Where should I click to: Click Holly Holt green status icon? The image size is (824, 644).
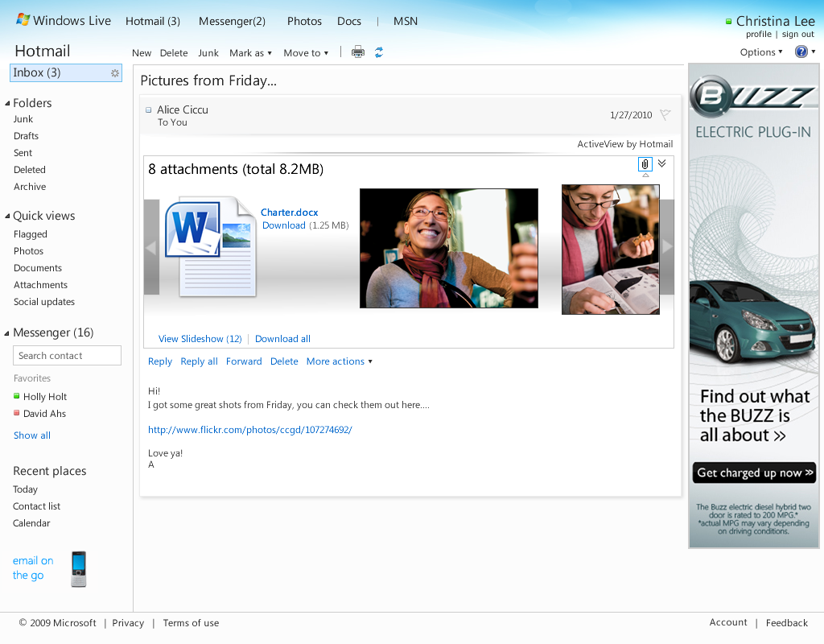pyautogui.click(x=16, y=396)
